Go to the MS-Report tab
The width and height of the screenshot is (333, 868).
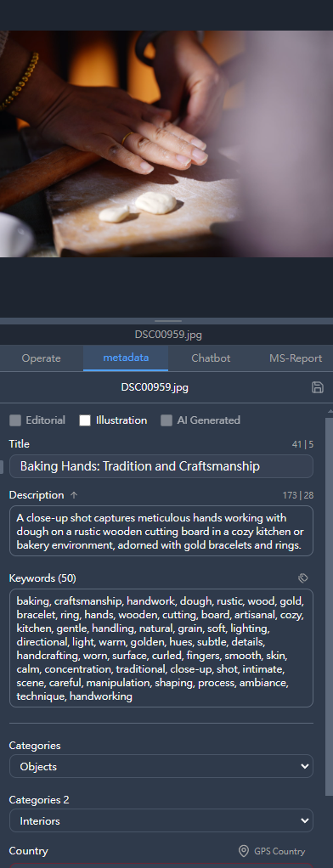(296, 358)
